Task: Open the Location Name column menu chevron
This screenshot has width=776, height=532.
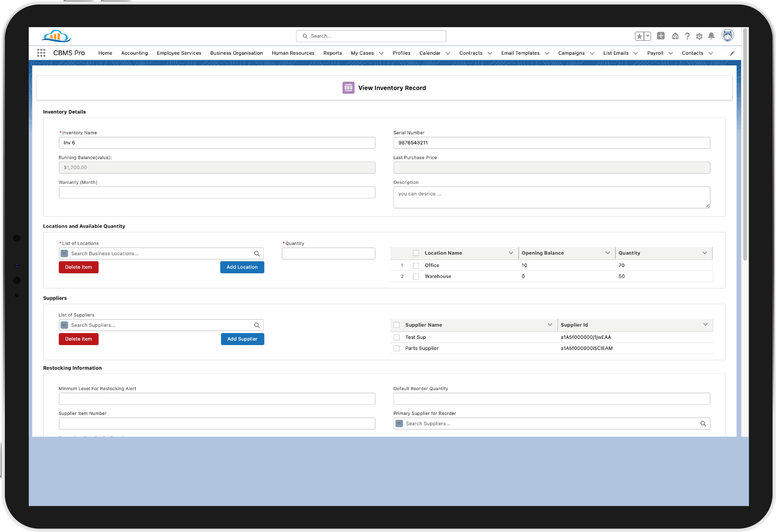Action: click(x=511, y=253)
